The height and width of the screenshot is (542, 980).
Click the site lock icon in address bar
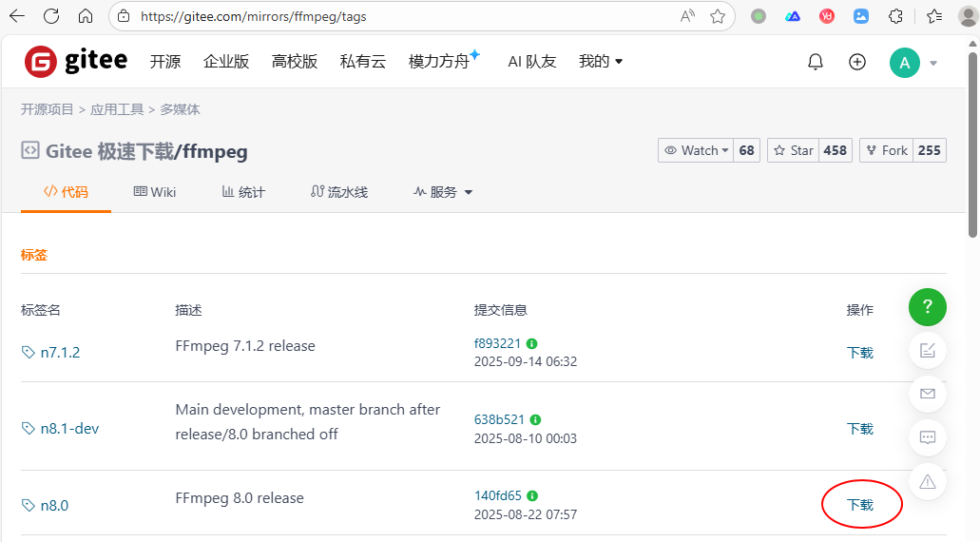pyautogui.click(x=125, y=16)
